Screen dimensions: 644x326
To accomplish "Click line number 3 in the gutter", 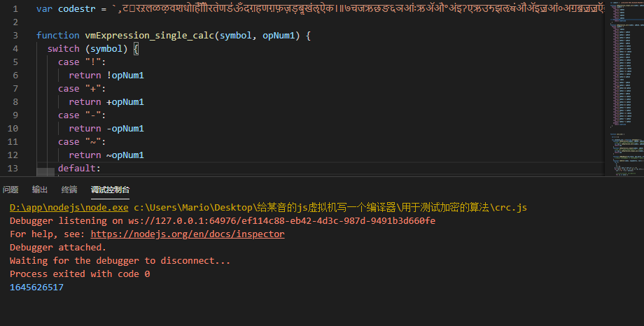I will [x=15, y=35].
